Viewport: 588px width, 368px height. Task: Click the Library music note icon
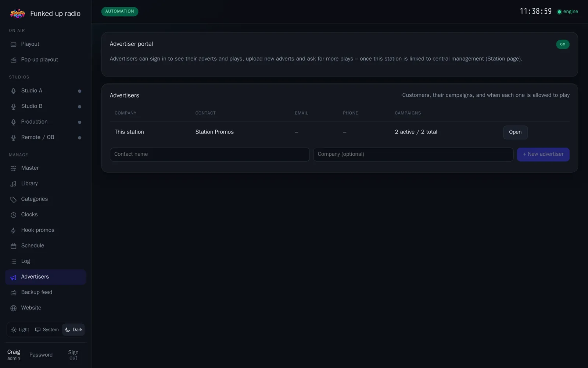(x=14, y=184)
